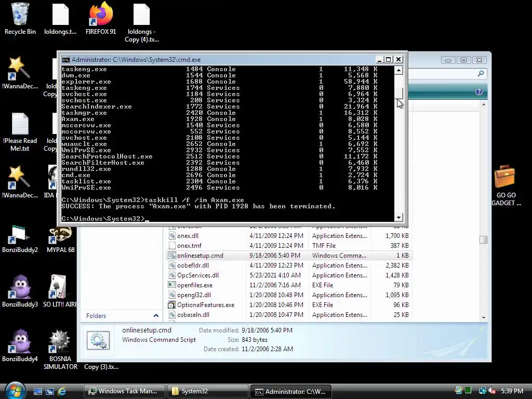The width and height of the screenshot is (532, 399).
Task: Select OpcServices.dll in file list
Action: pos(288,275)
